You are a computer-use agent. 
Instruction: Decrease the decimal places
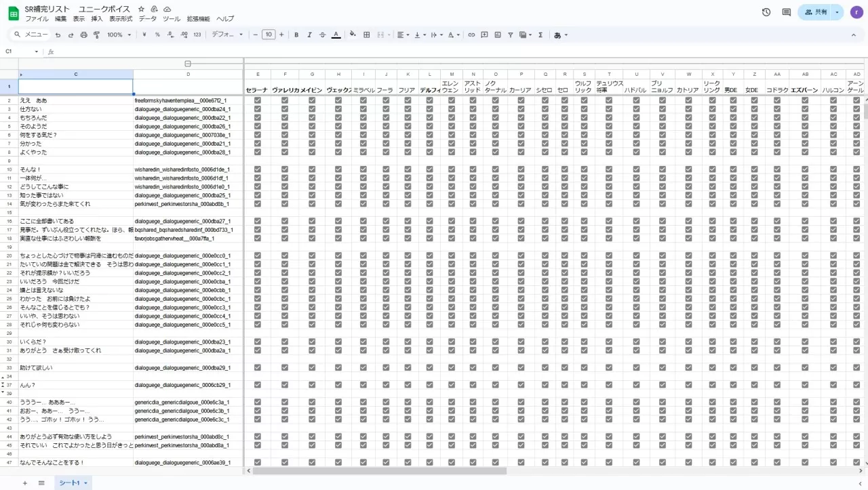tap(171, 35)
